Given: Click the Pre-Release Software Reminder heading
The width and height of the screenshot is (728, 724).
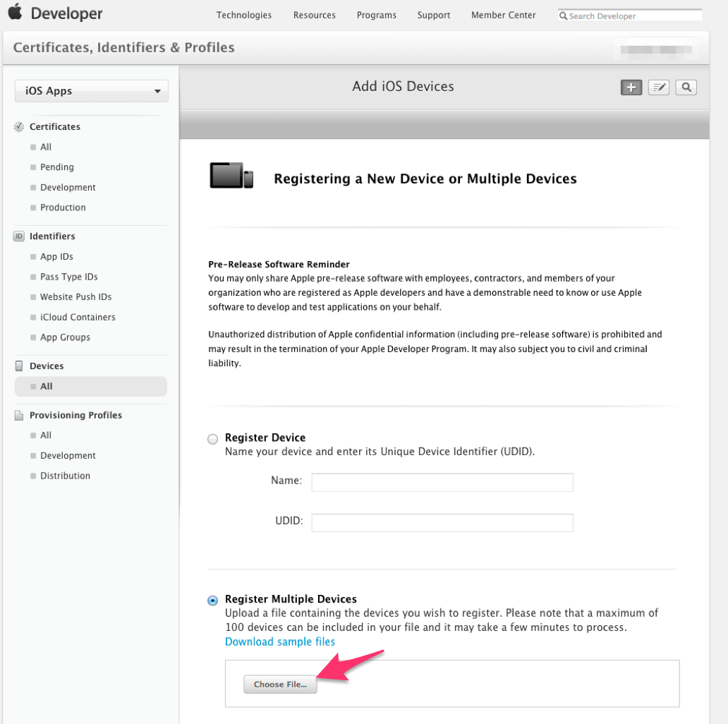Looking at the screenshot, I should (279, 264).
